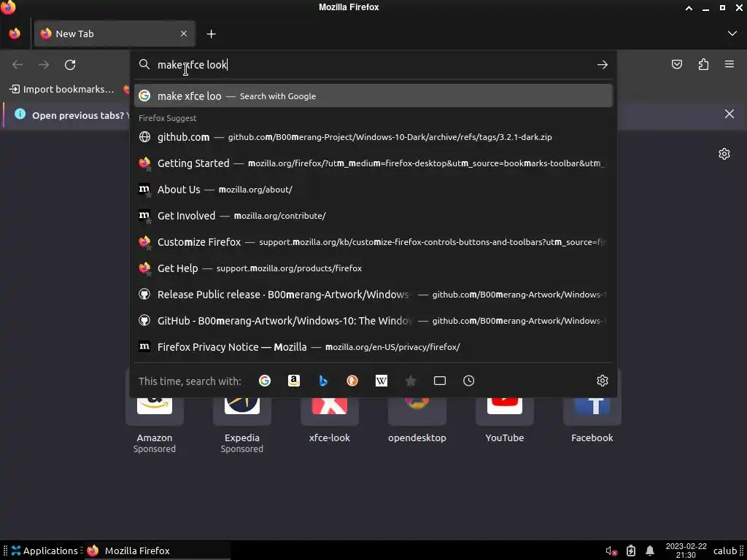Go forward using the forward arrow
747x560 pixels.
pos(44,65)
